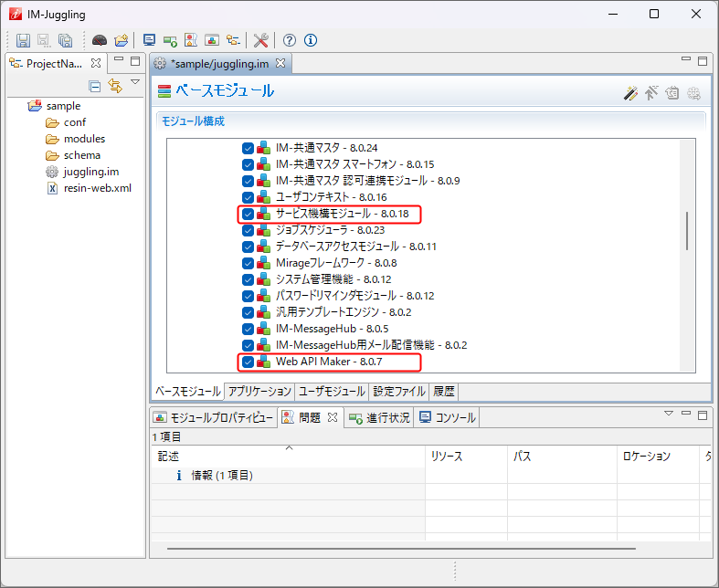Click the black helmet toolbar icon
This screenshot has height=588, width=719.
(99, 40)
